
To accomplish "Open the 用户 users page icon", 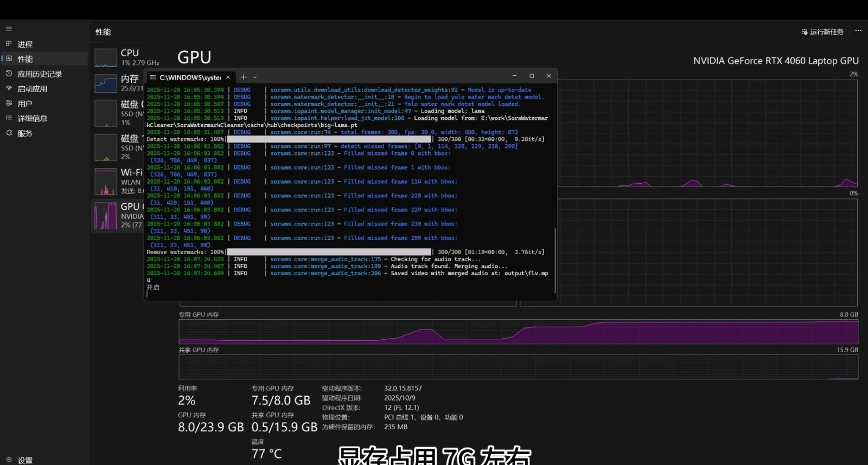I will [x=9, y=103].
